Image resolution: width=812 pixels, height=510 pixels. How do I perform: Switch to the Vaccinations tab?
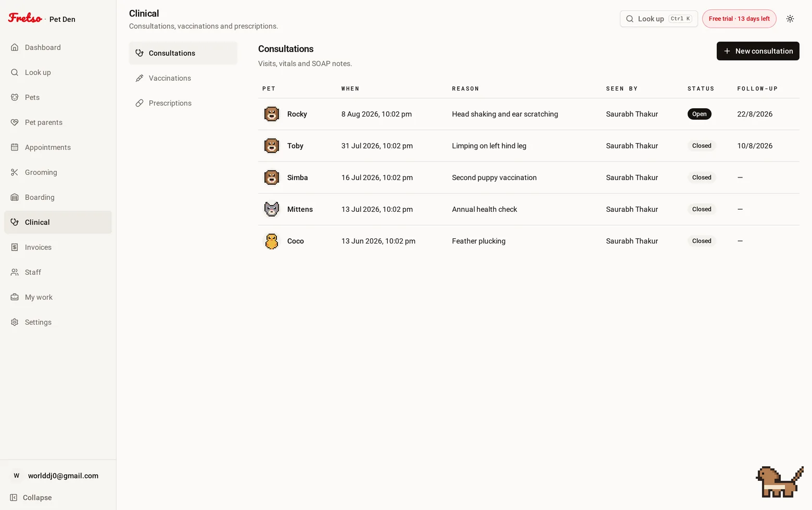183,78
